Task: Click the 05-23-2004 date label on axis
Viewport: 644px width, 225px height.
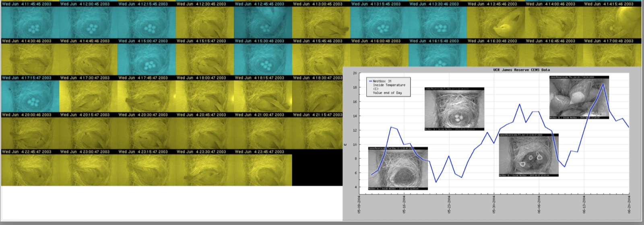Action: click(x=449, y=204)
